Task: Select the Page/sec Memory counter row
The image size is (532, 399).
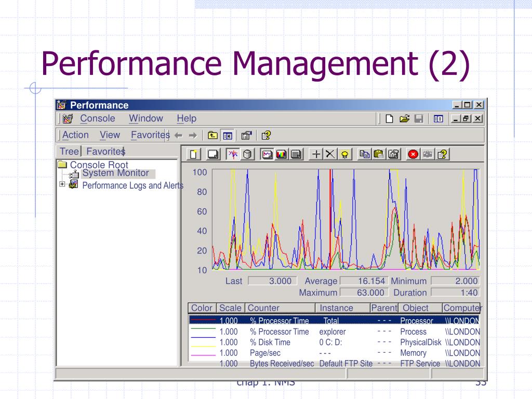Action: pos(335,353)
